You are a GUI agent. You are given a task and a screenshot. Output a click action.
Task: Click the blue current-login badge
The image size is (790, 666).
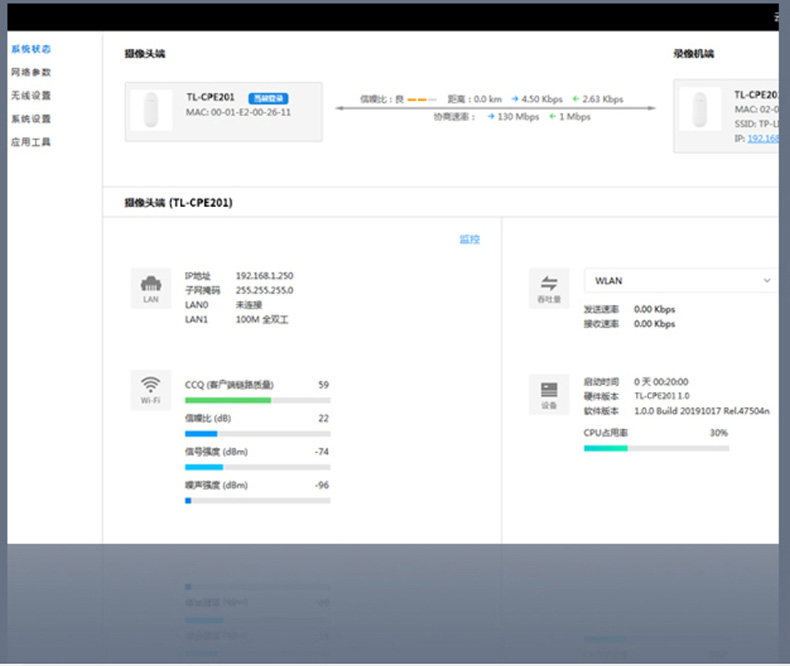pos(268,98)
